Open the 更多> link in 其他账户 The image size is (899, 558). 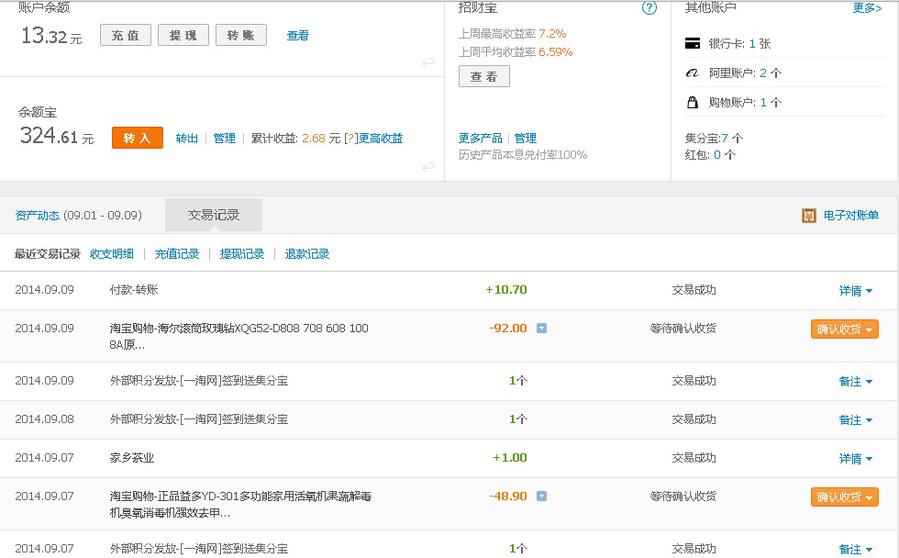point(867,8)
